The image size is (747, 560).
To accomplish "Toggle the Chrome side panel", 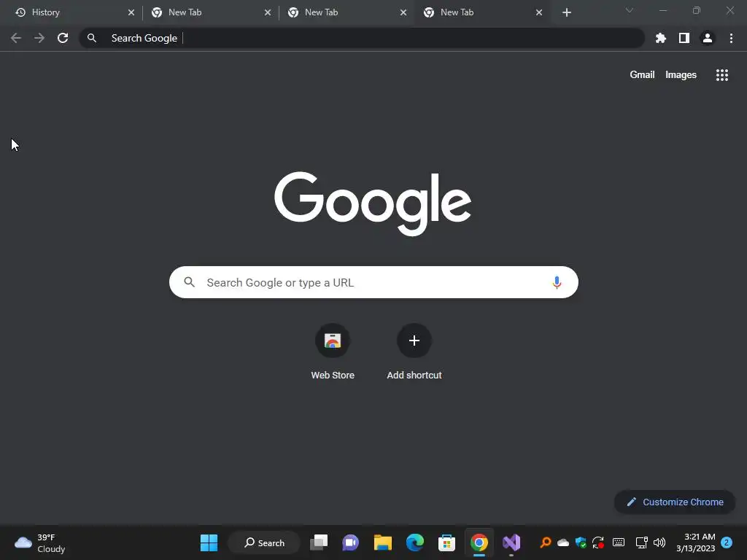I will [684, 38].
